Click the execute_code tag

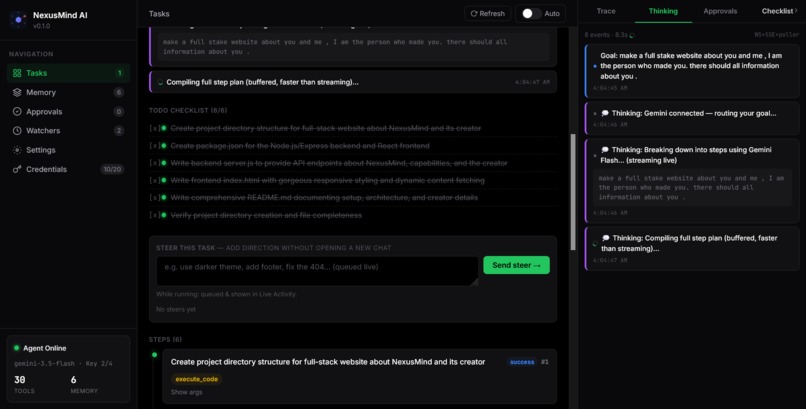197,379
